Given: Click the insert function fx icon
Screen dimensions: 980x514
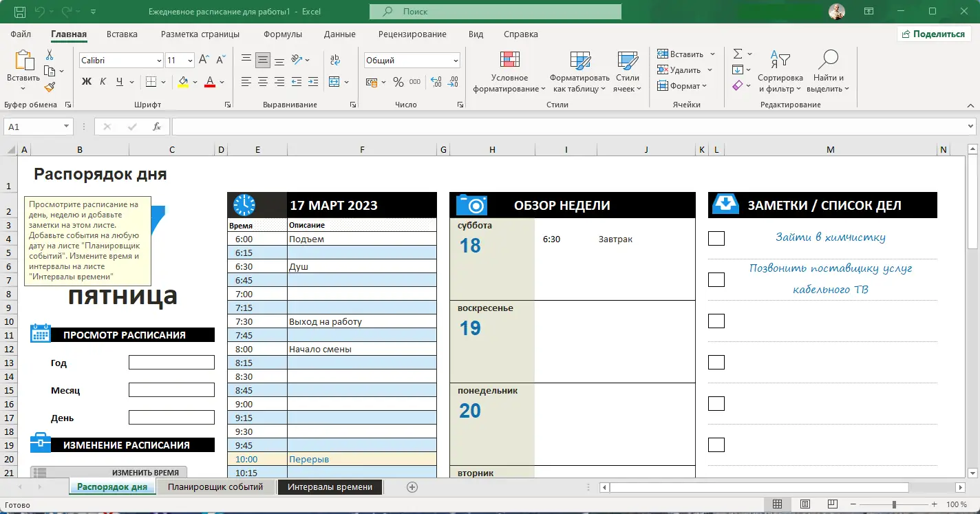Looking at the screenshot, I should [x=157, y=127].
